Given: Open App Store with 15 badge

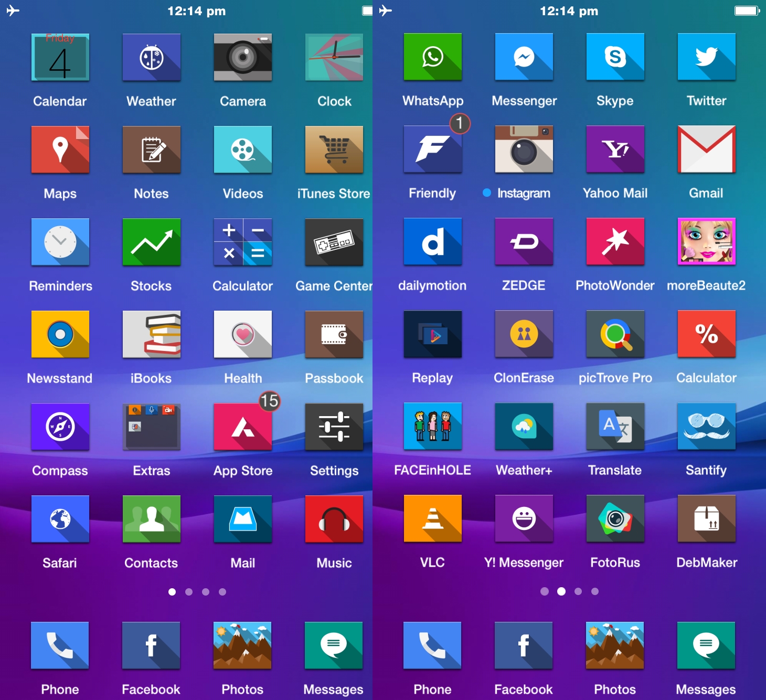Looking at the screenshot, I should point(242,427).
